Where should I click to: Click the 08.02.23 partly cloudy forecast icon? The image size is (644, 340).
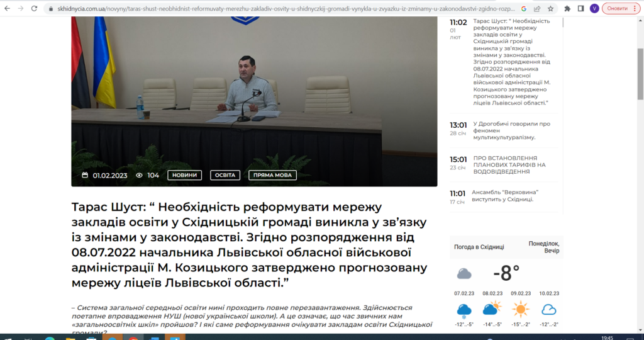(x=492, y=309)
